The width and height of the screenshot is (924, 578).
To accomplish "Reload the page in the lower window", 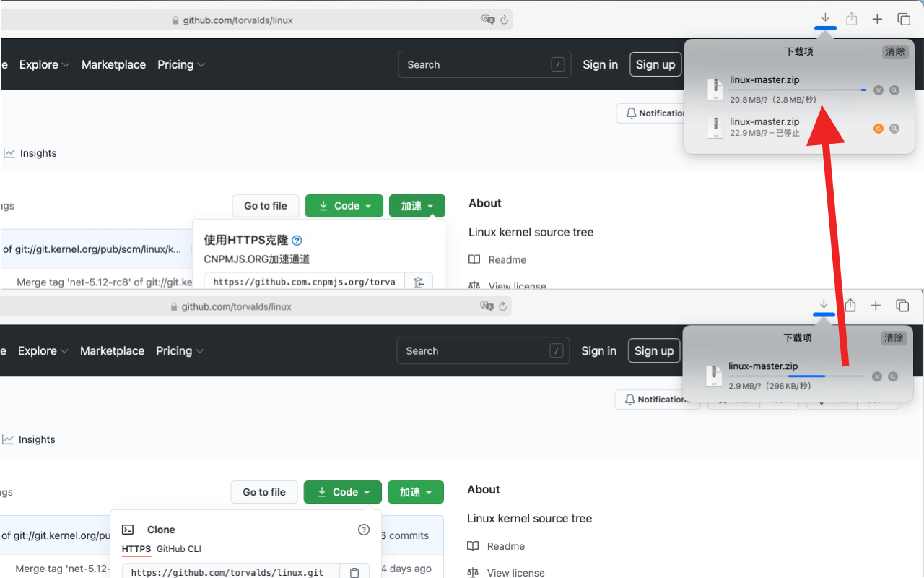I will 502,306.
